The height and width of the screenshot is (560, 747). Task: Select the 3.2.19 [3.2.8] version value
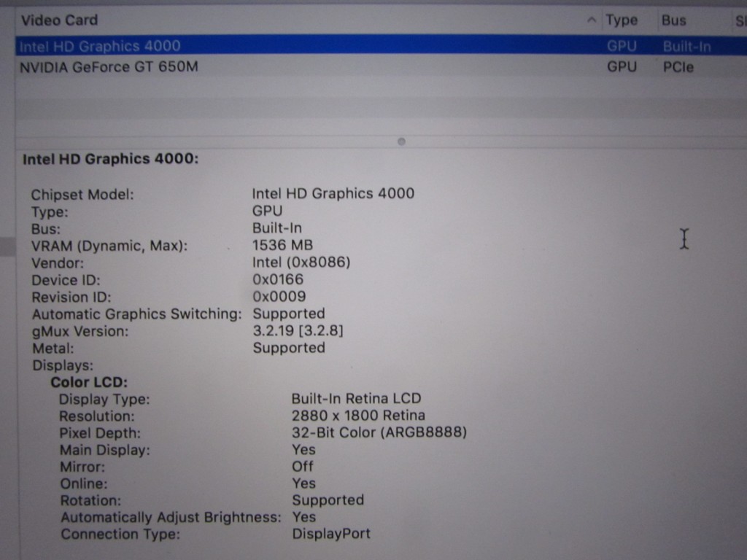(x=298, y=330)
